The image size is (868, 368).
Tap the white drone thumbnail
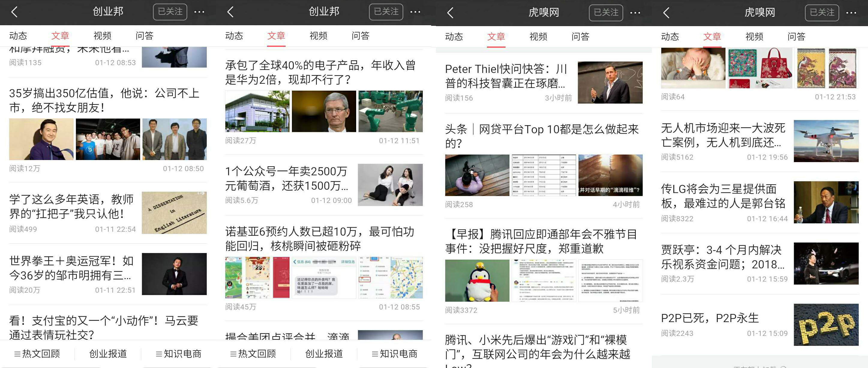coord(826,141)
